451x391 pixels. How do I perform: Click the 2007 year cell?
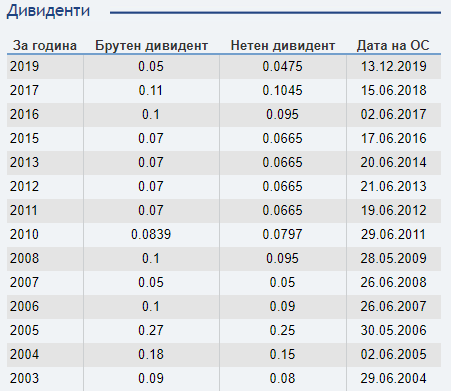[x=24, y=282]
